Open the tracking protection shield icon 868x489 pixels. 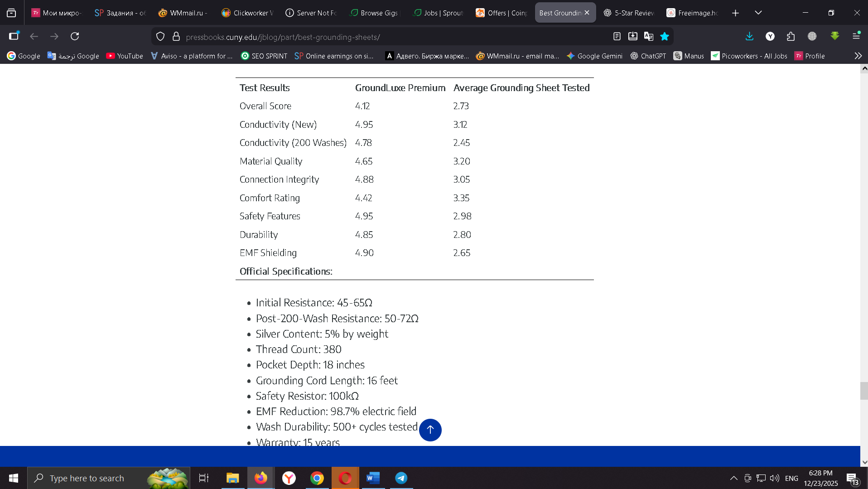click(x=160, y=37)
